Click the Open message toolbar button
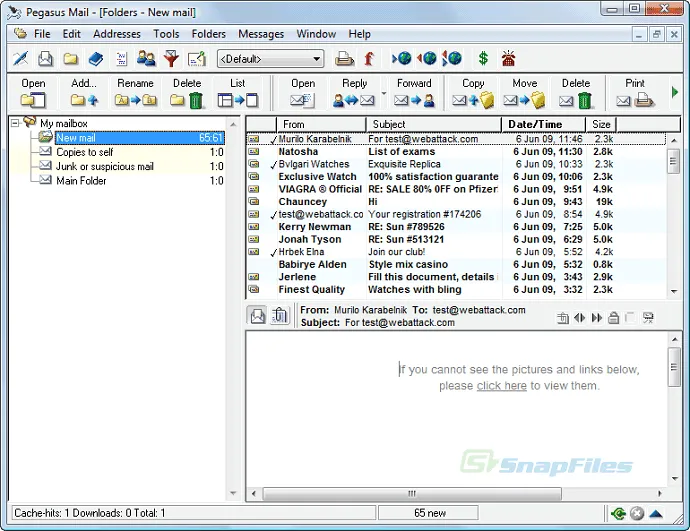690x531 pixels. point(303,92)
